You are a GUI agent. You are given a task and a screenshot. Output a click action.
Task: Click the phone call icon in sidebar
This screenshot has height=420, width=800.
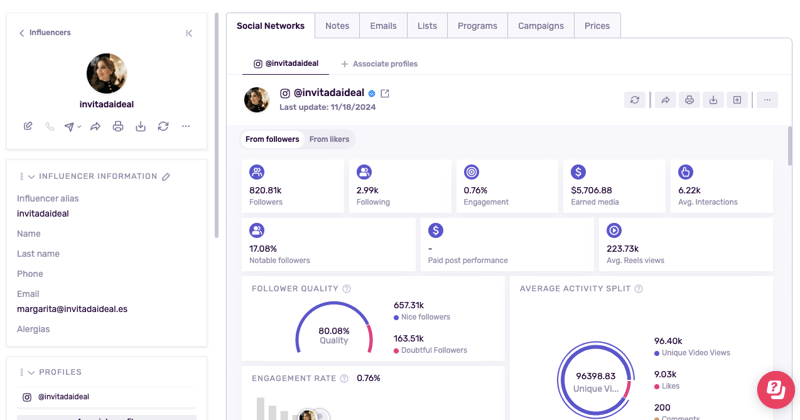tap(50, 127)
